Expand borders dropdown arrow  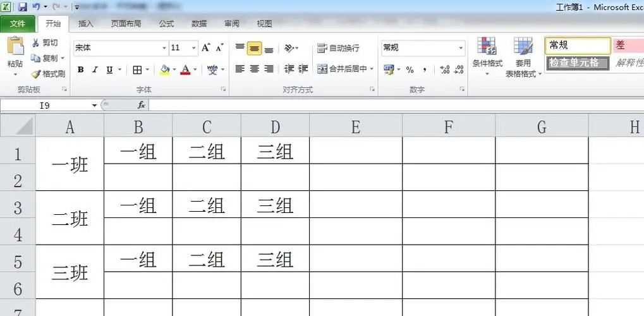[147, 70]
